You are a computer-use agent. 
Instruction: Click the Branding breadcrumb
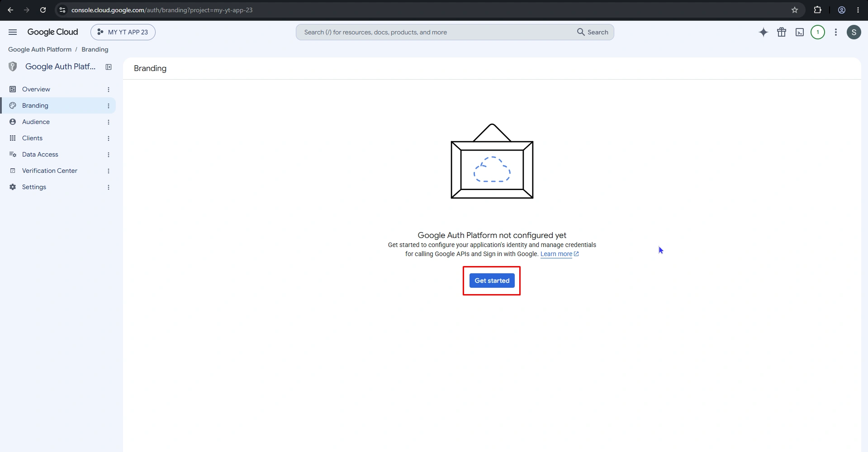pyautogui.click(x=95, y=49)
